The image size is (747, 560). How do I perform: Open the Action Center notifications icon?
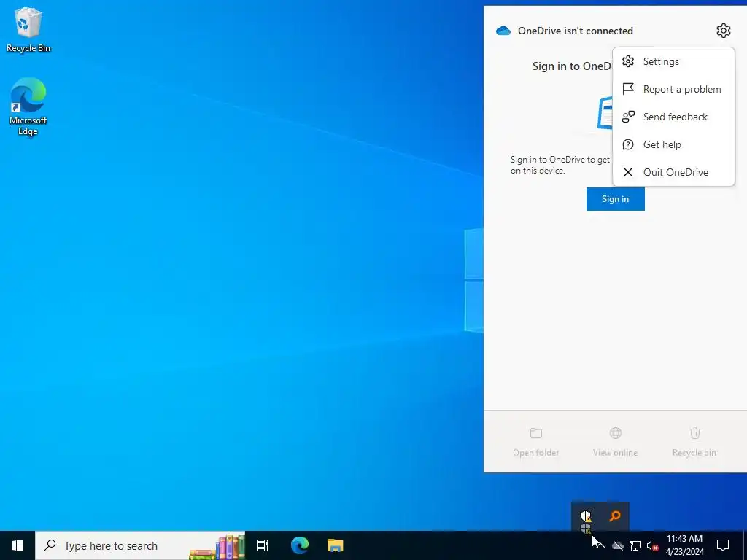point(723,545)
